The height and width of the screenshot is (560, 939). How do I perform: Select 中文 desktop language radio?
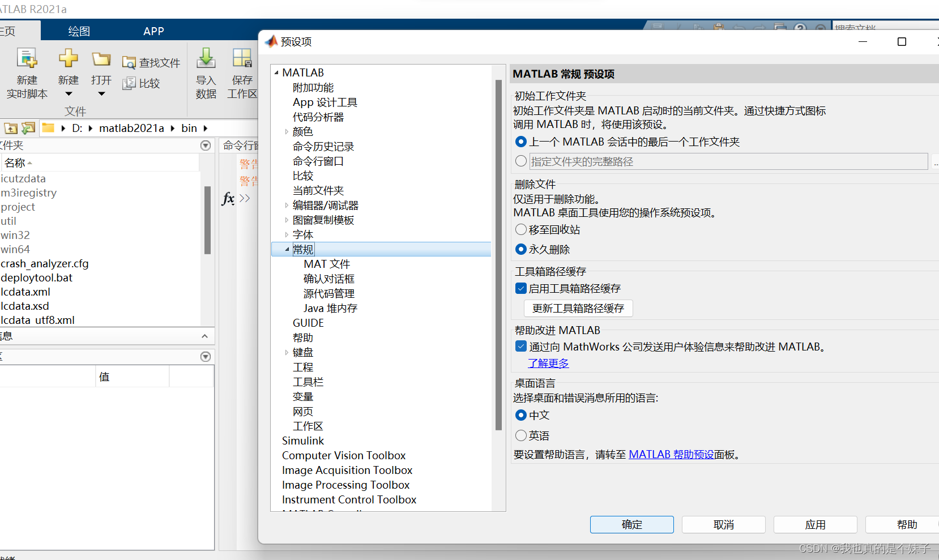521,415
